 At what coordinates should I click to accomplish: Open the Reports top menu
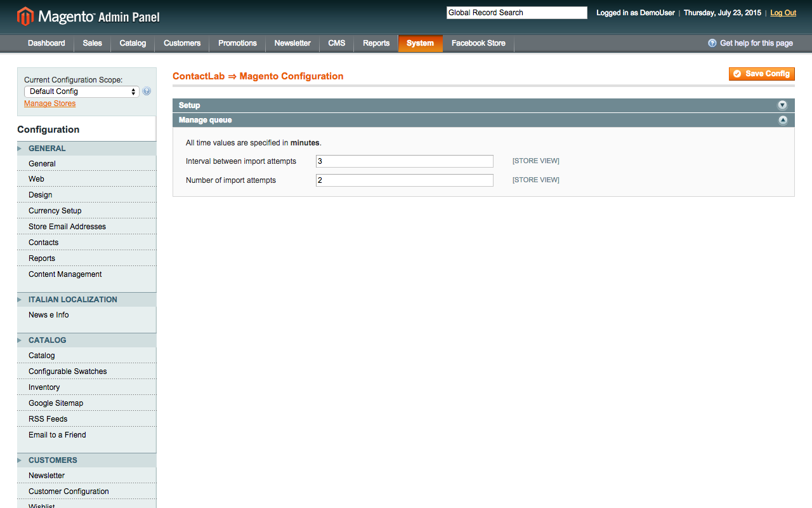(376, 43)
